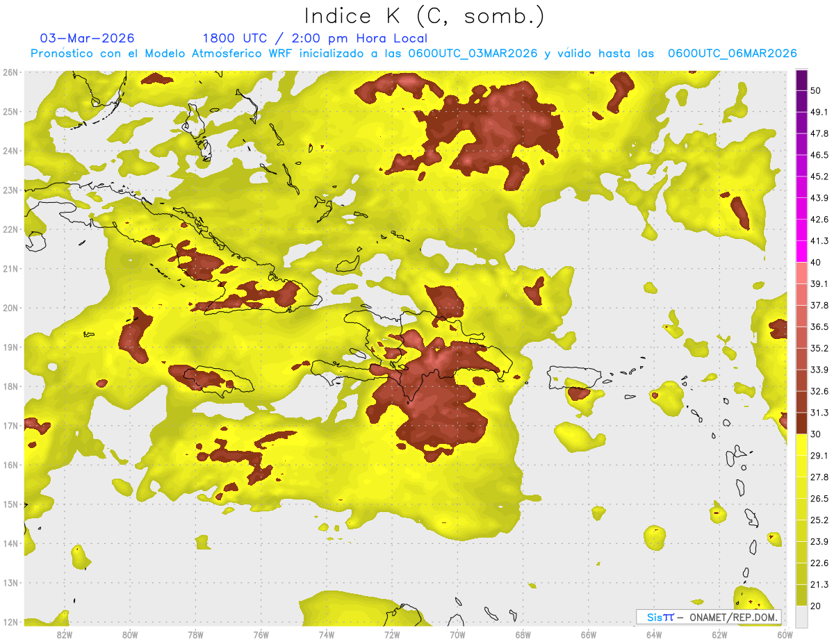This screenshot has height=644, width=834.
Task: Click color bar value "42.6"
Action: point(819,220)
